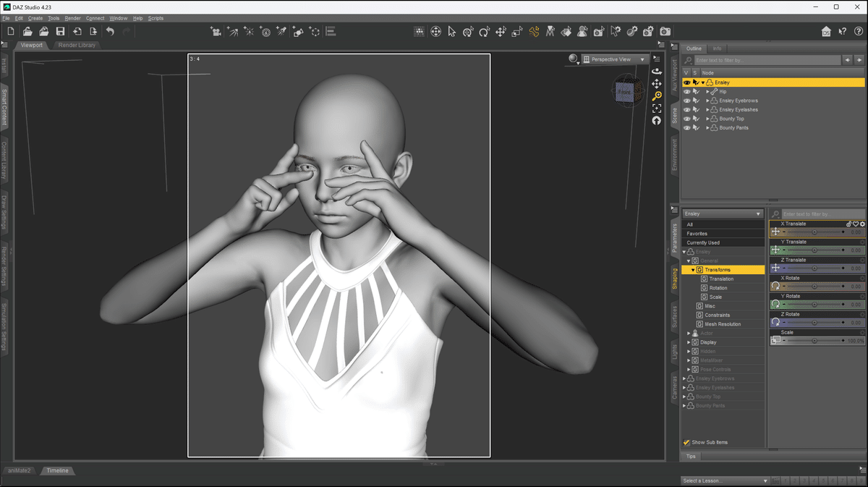This screenshot has width=868, height=487.
Task: Collapse the Transforms group in Parameters
Action: tap(693, 270)
